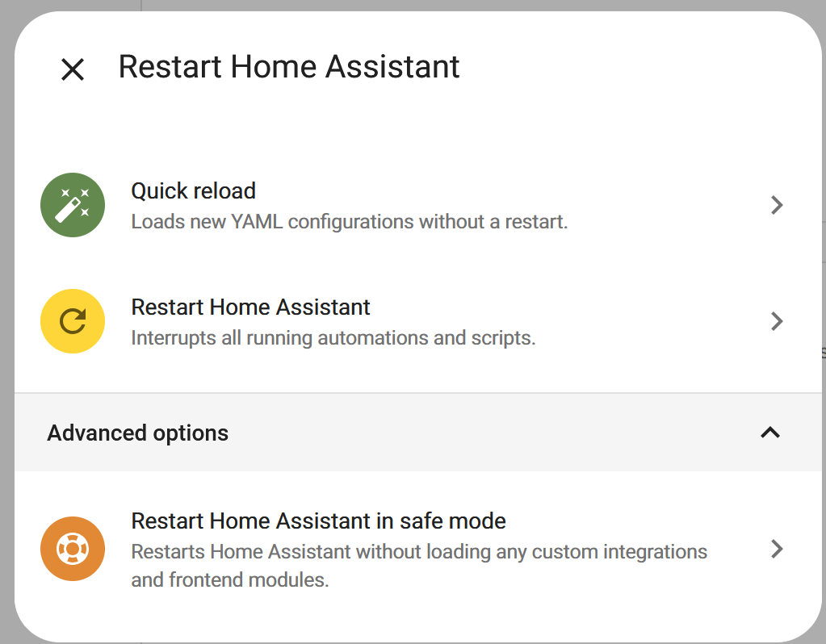This screenshot has width=826, height=644.
Task: Click the orange lifebuoy safe mode icon
Action: (73, 549)
